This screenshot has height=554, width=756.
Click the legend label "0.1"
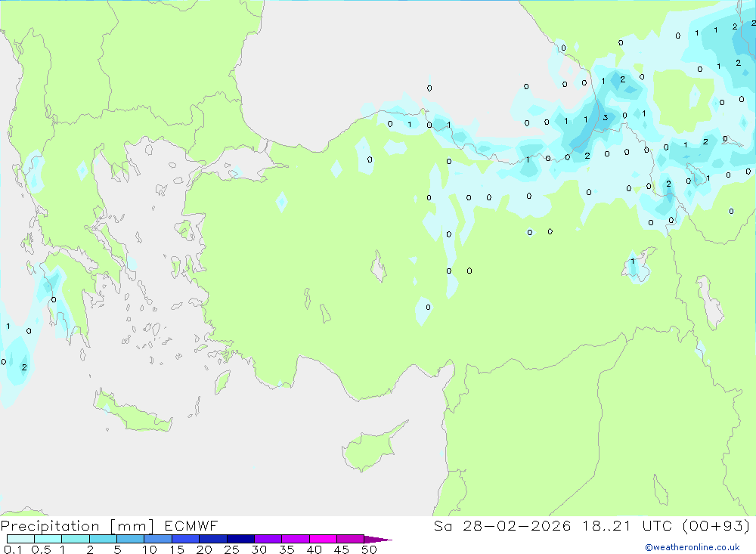coord(13,549)
